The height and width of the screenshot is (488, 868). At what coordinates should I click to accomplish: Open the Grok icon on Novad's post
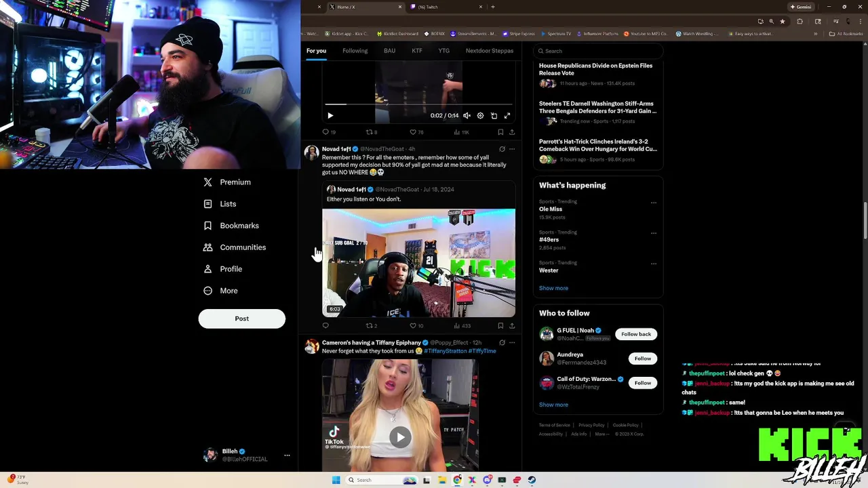click(x=502, y=149)
